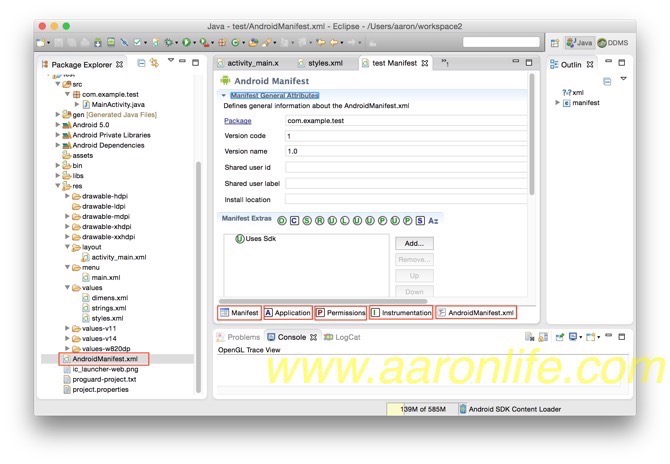Viewport: 670px width, 464px height.
Task: Open the Instrumentation tab
Action: [x=401, y=313]
